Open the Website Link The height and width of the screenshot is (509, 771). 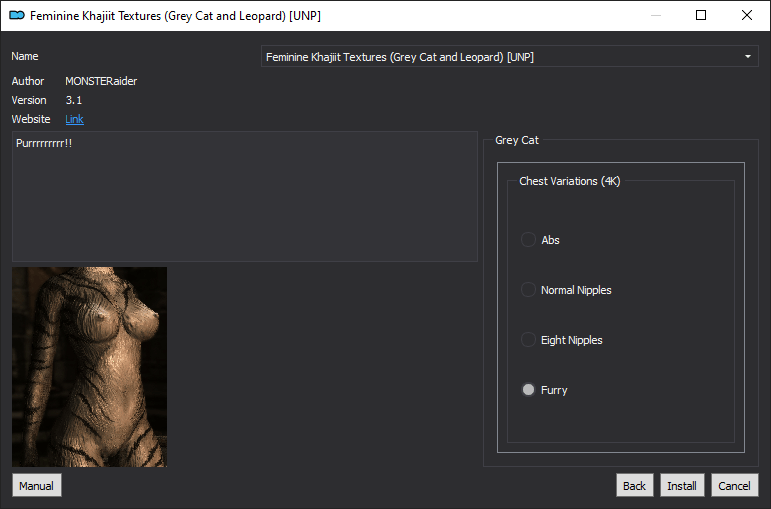[x=74, y=119]
